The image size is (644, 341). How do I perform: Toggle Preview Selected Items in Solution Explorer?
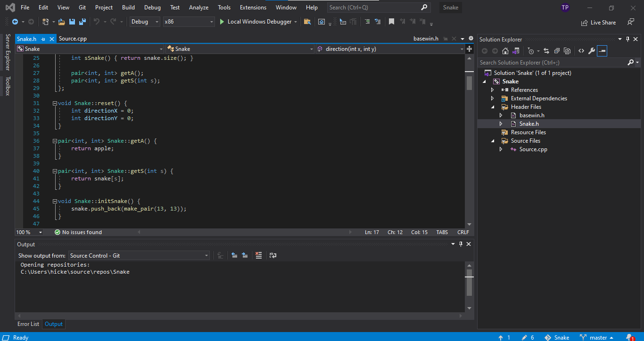coord(602,51)
